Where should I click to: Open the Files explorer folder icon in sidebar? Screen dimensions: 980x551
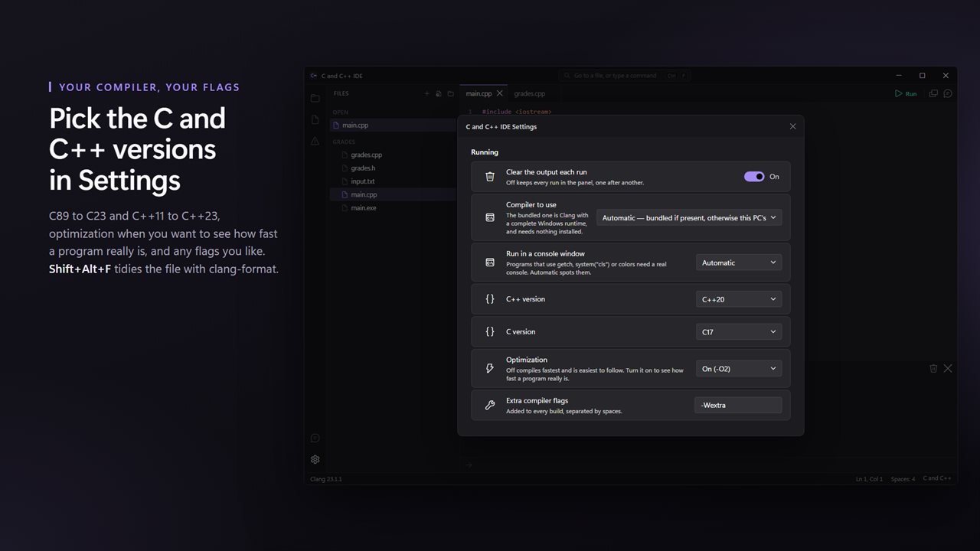(315, 98)
